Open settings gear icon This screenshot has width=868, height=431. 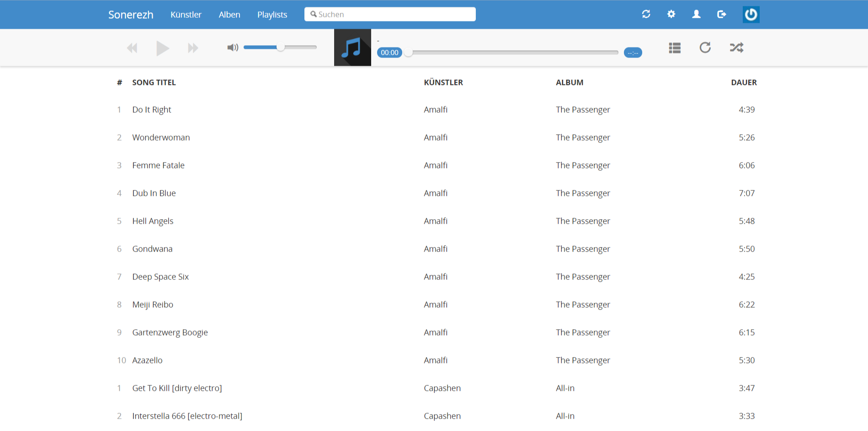pyautogui.click(x=671, y=14)
